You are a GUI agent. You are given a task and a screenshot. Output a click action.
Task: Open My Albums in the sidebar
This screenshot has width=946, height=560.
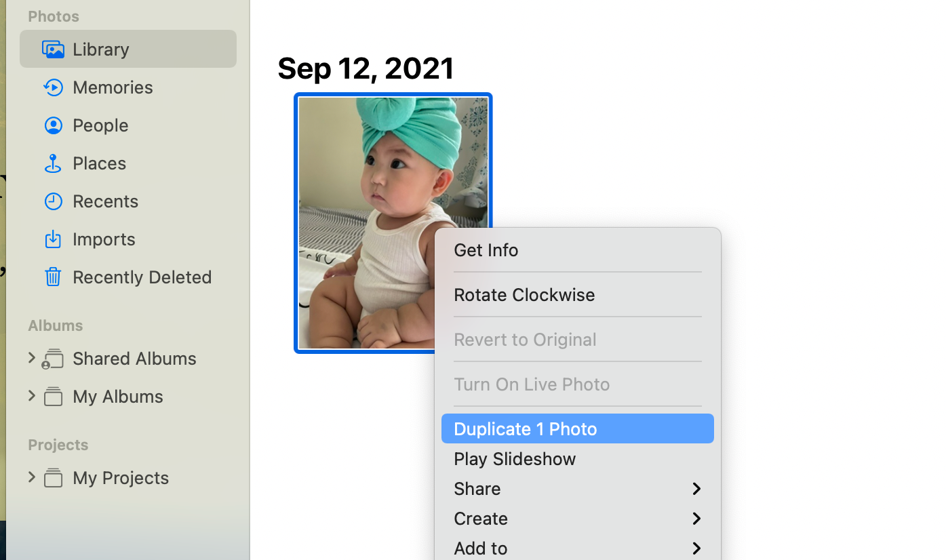click(117, 397)
